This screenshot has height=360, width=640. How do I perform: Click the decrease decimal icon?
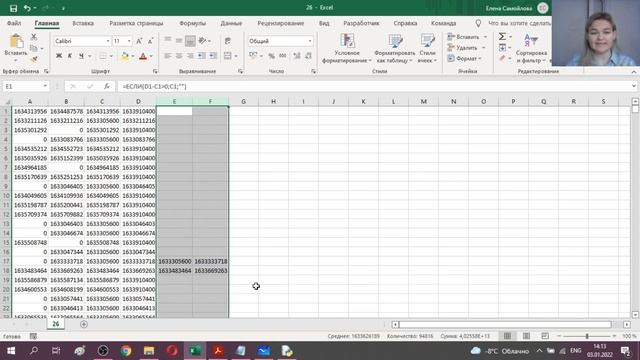click(308, 56)
